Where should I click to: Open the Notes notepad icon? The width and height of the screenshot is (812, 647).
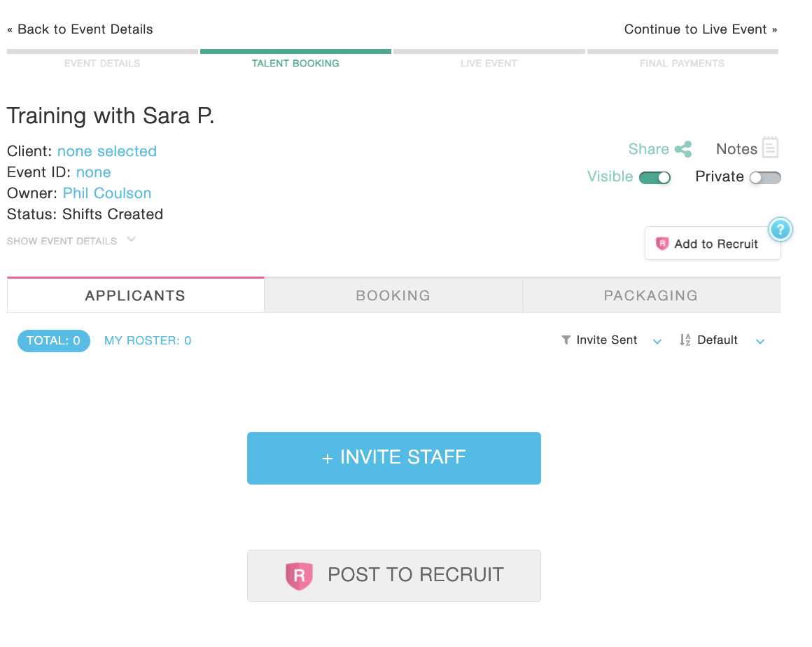771,148
